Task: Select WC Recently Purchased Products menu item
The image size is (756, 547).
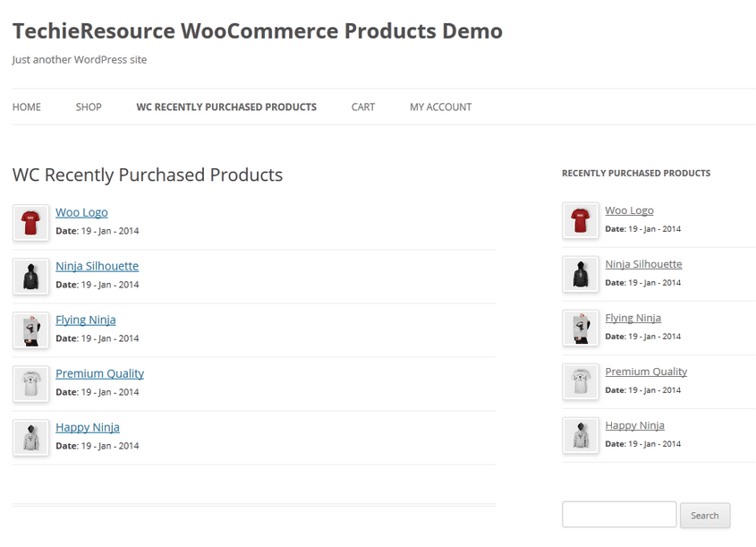Action: click(x=226, y=107)
